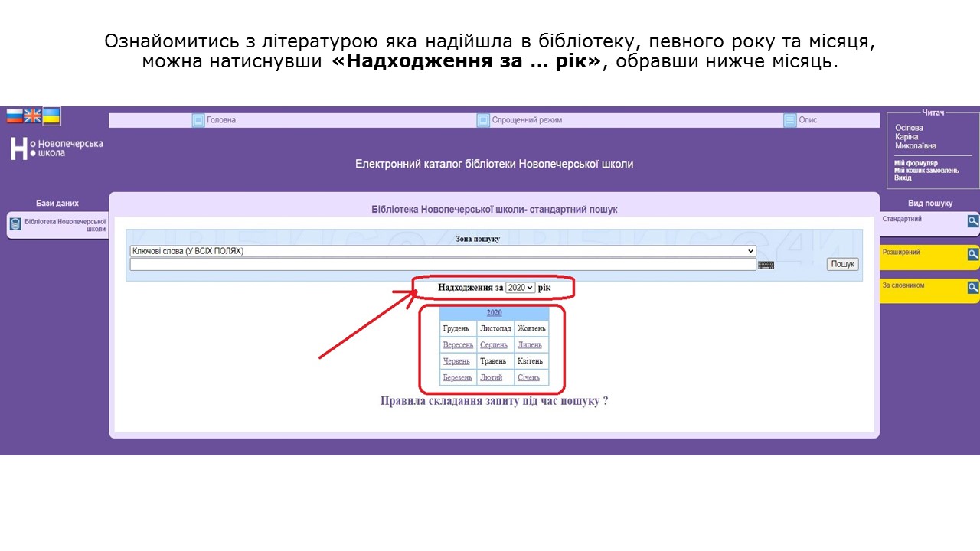Open Мій формуляр reader link
Viewport: 980px width, 551px height.
(x=916, y=163)
